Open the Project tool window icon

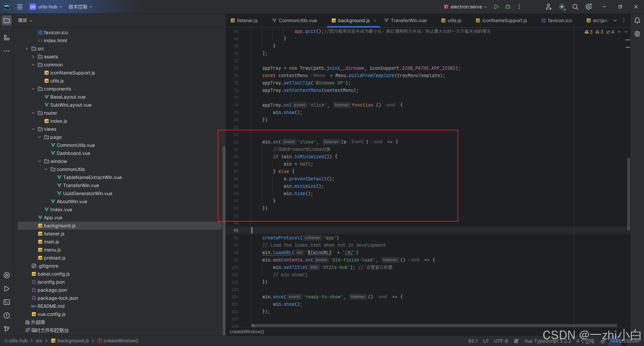[x=7, y=20]
